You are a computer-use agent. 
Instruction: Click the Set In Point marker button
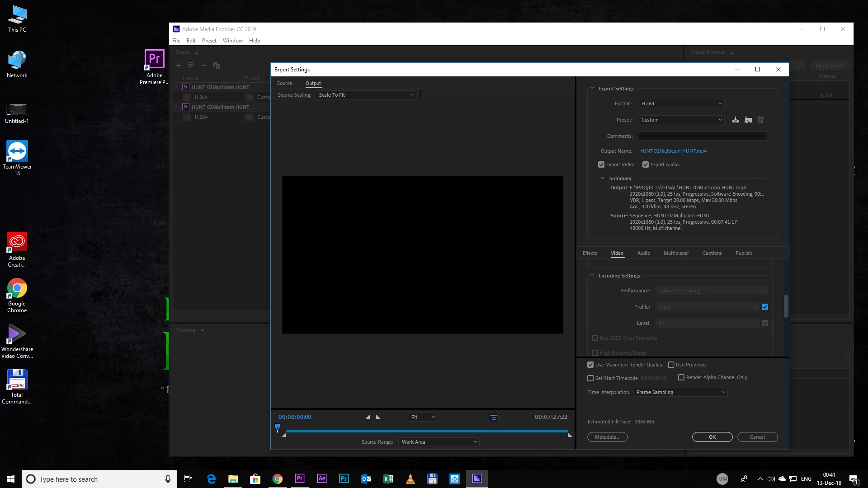click(x=368, y=417)
